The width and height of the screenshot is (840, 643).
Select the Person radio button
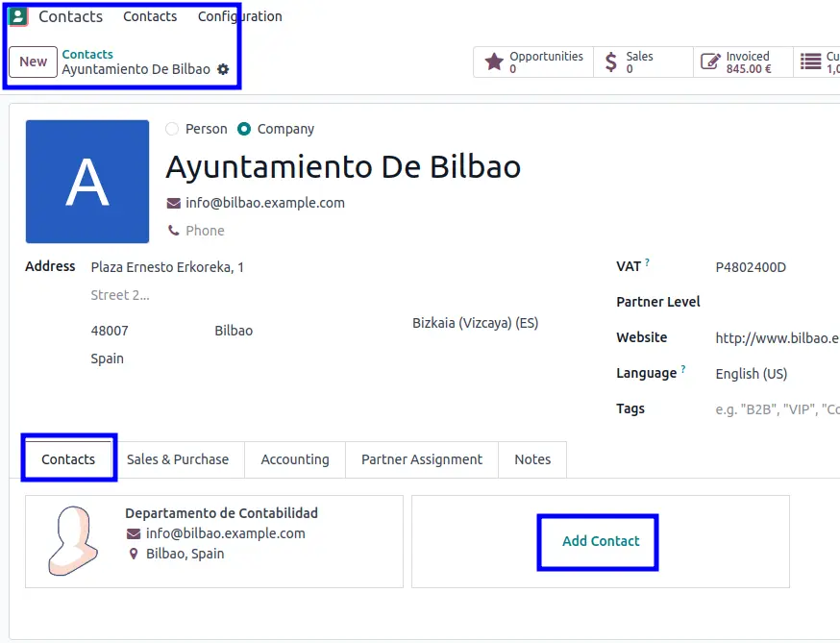click(x=171, y=129)
